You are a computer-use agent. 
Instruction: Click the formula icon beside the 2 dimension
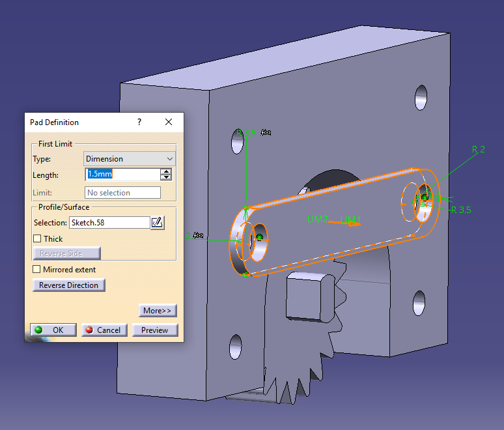click(198, 236)
